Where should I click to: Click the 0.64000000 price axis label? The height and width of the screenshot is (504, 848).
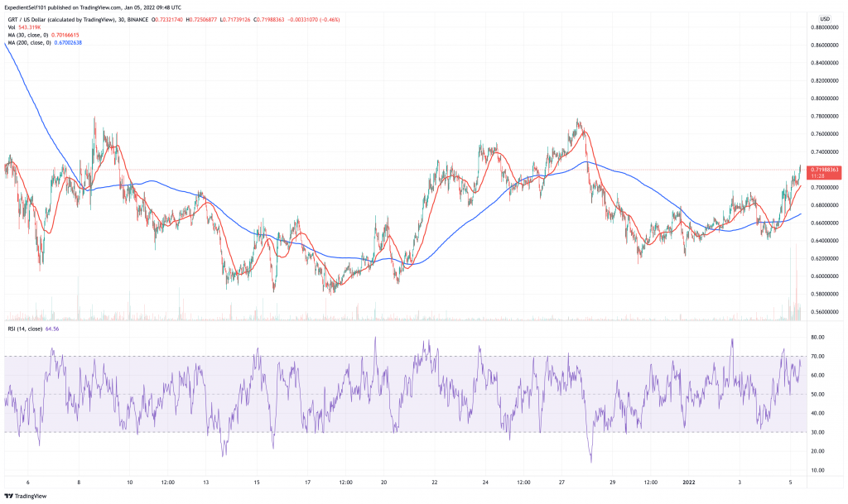pos(824,240)
